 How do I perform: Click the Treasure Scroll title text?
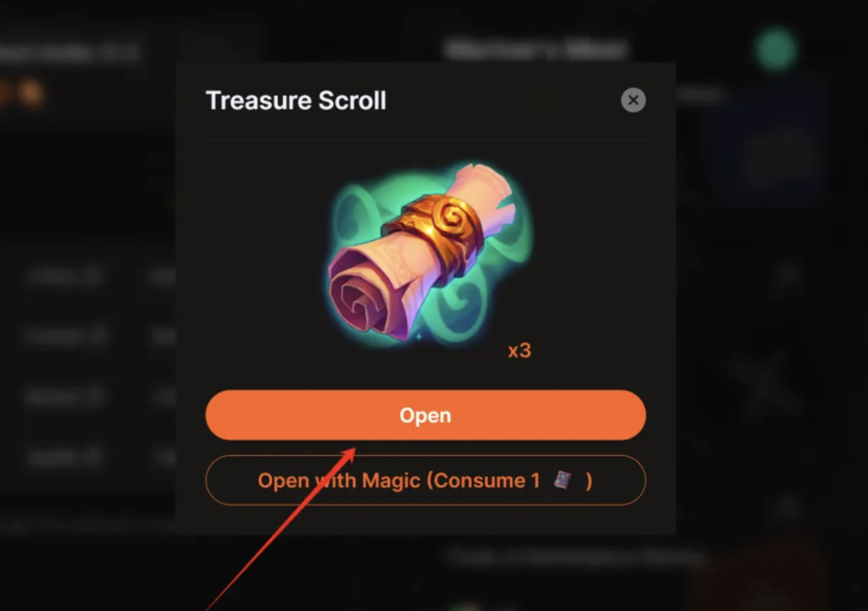(296, 100)
